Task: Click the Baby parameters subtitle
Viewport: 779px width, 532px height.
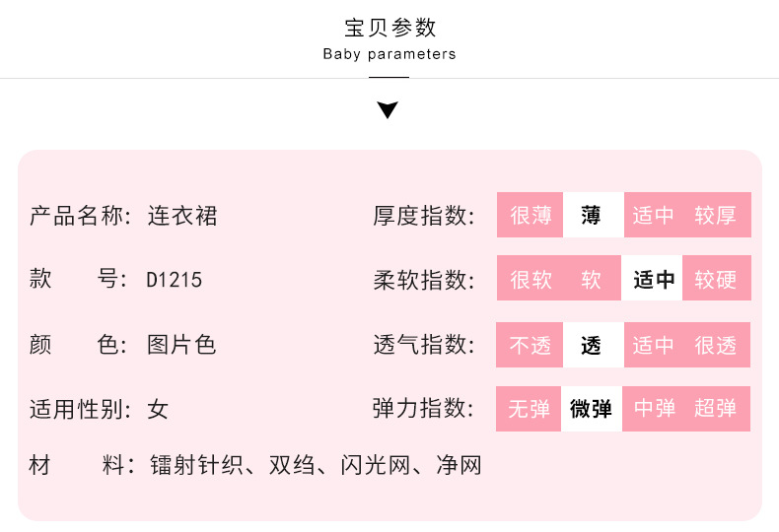Action: (389, 54)
